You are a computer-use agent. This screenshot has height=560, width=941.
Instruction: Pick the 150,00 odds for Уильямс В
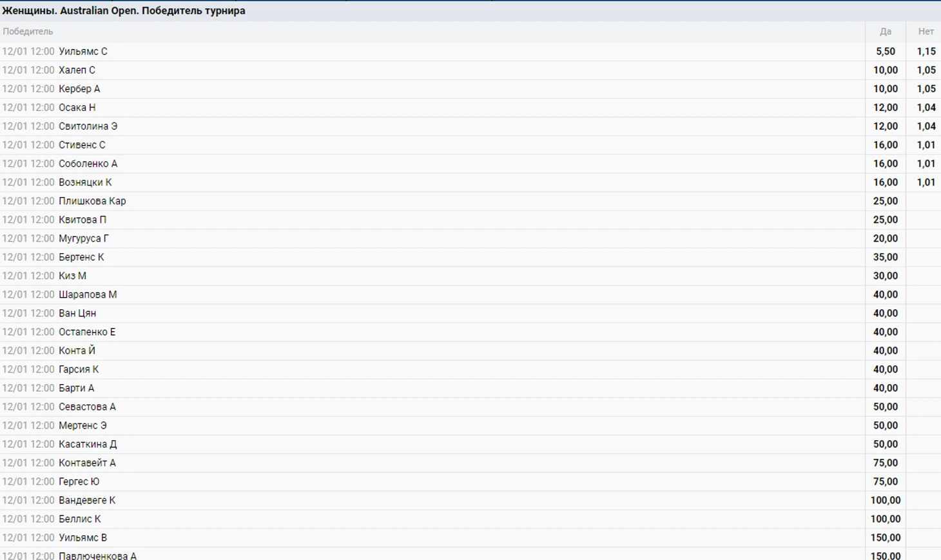pyautogui.click(x=885, y=537)
